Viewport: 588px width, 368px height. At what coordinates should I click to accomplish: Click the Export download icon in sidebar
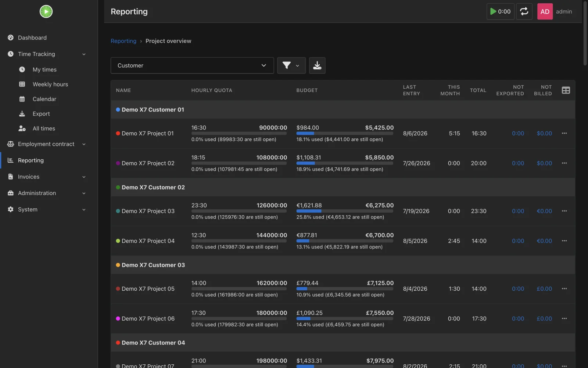coord(22,114)
